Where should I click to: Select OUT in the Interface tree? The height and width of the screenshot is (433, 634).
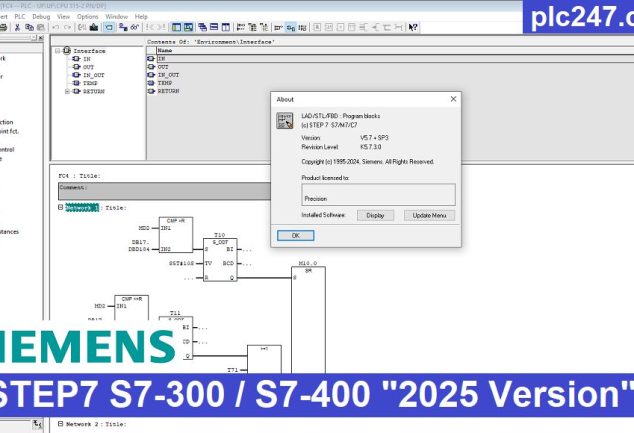click(88, 67)
